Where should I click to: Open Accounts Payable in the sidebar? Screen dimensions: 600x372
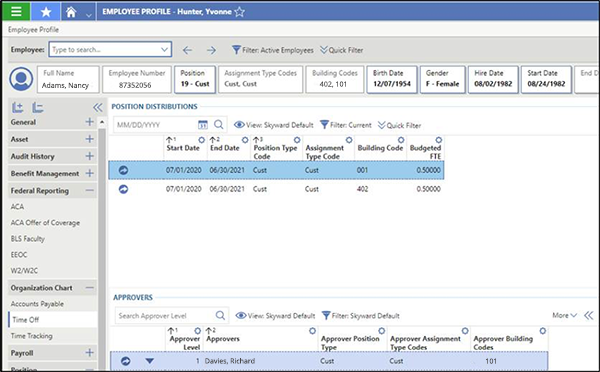(x=37, y=304)
